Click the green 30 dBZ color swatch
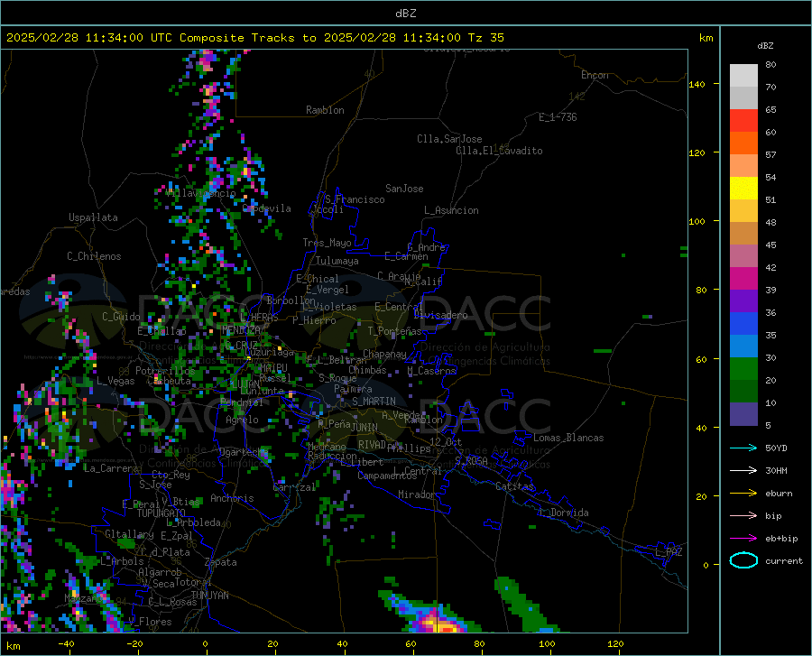This screenshot has height=656, width=812. [743, 369]
